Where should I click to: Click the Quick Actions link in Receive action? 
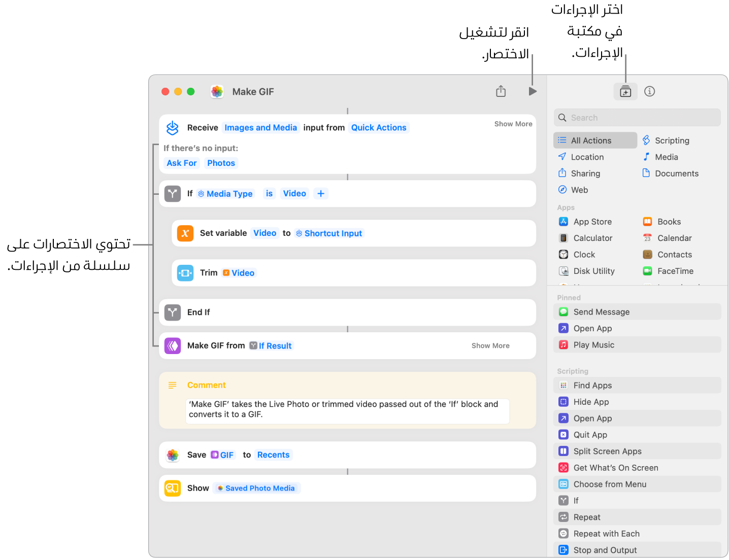[x=379, y=127]
